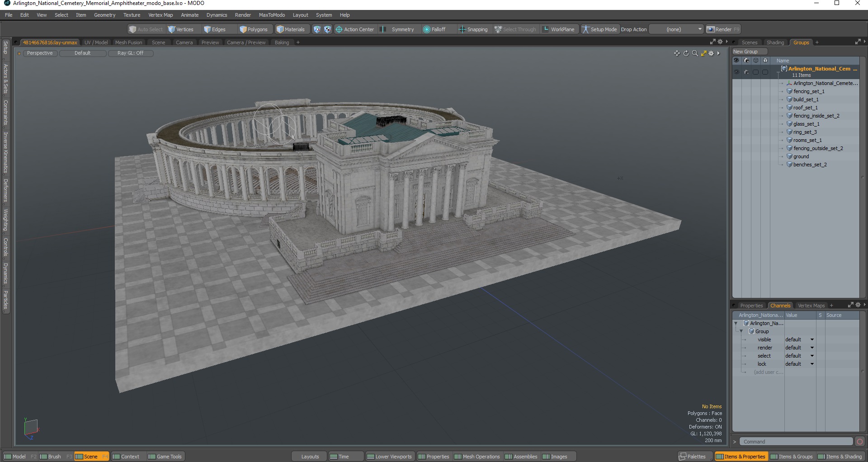
Task: Click the Mesh Operations button
Action: [x=477, y=457]
